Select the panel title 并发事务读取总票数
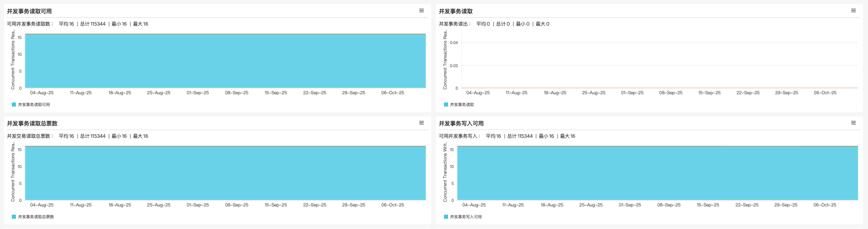Viewport: 868px width, 229px height. click(x=32, y=123)
